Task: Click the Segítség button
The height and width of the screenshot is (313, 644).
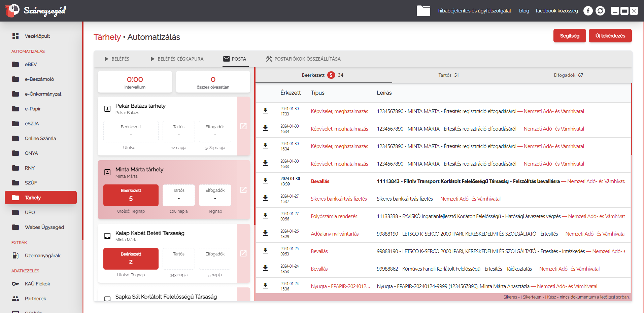Action: point(569,36)
